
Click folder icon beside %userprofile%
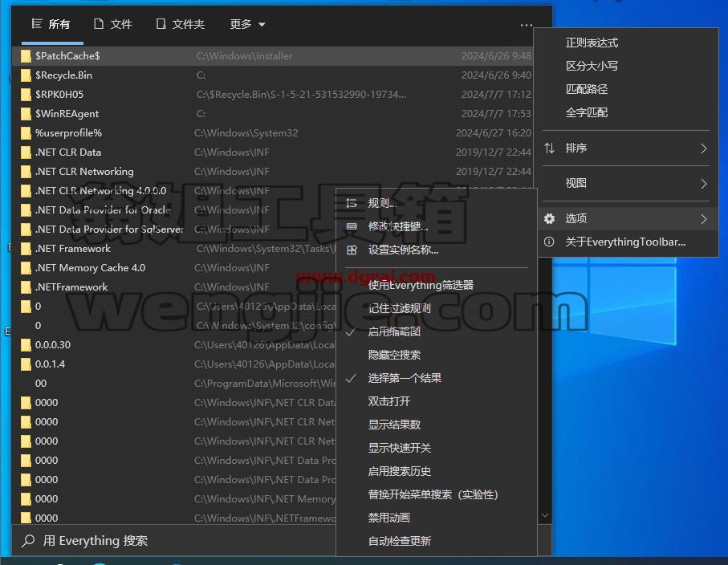[26, 133]
